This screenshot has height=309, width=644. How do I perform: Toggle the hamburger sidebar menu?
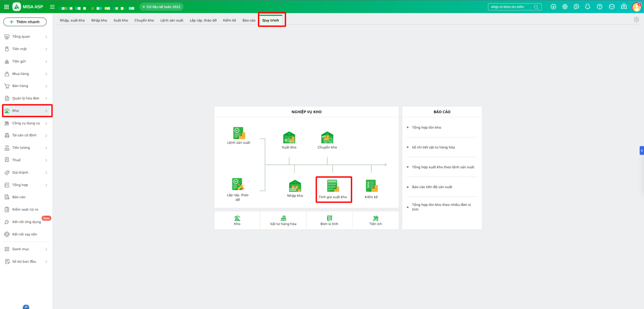coord(52,7)
